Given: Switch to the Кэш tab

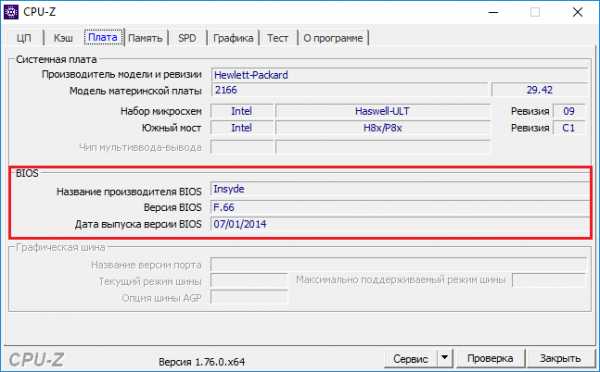Looking at the screenshot, I should [x=63, y=38].
